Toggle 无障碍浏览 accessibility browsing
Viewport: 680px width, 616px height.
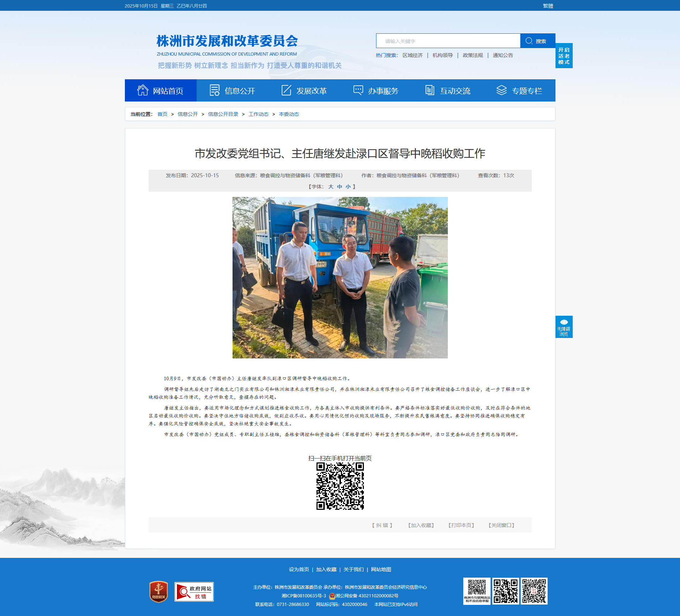coord(564,327)
